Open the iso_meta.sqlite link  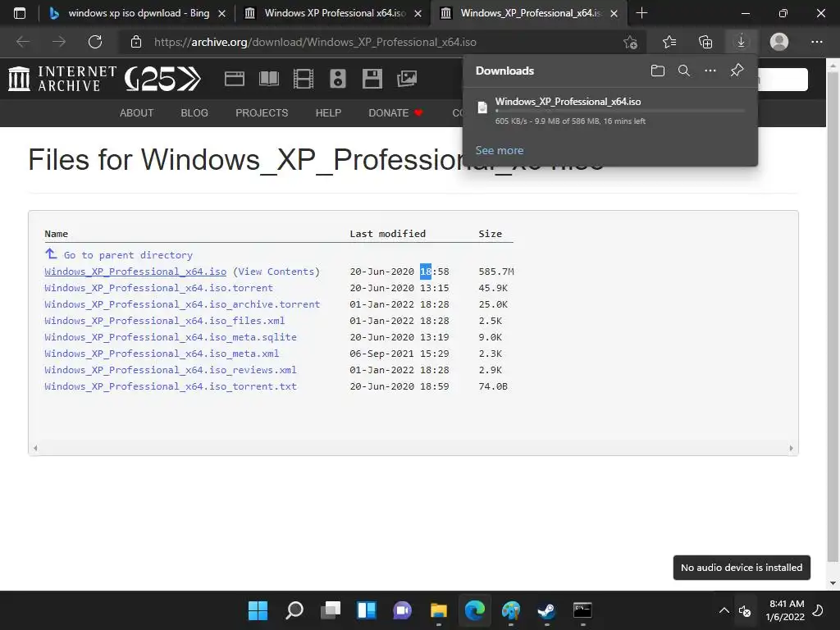(x=171, y=337)
